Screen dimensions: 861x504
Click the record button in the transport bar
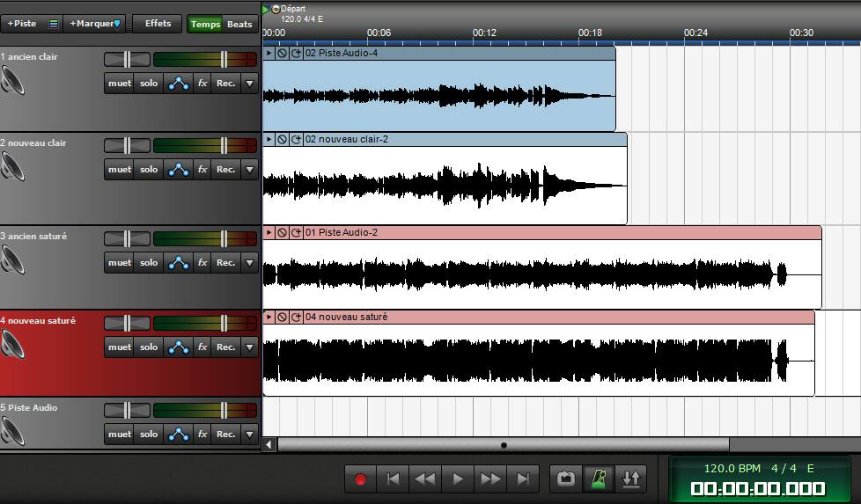(x=360, y=479)
